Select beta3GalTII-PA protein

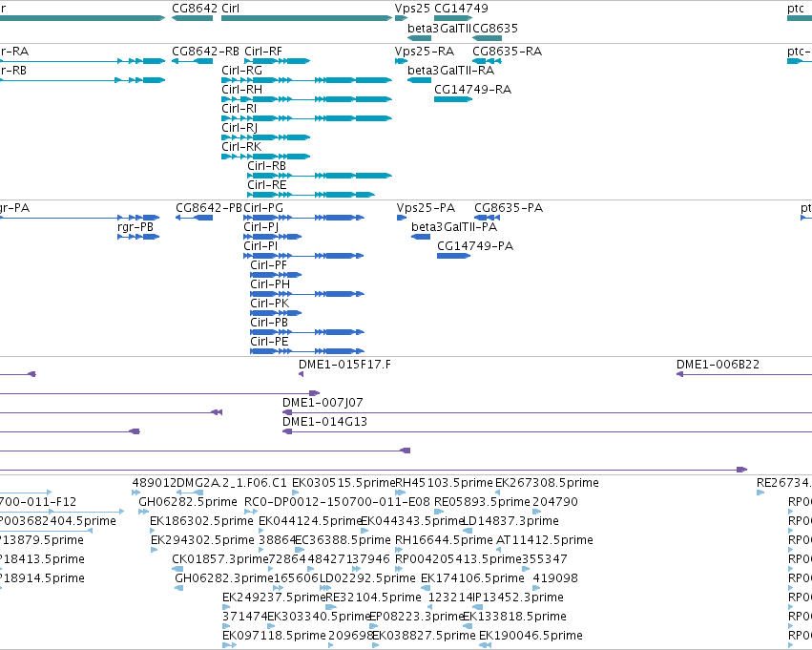tap(421, 237)
